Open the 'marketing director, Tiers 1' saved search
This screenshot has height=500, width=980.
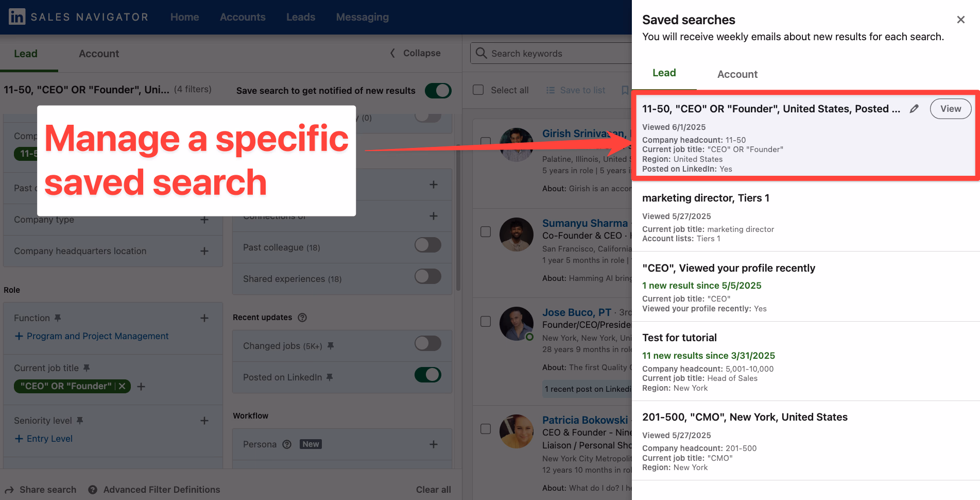tap(706, 198)
